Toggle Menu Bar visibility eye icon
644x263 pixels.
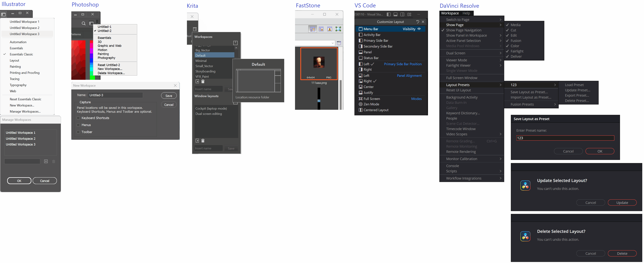[419, 29]
